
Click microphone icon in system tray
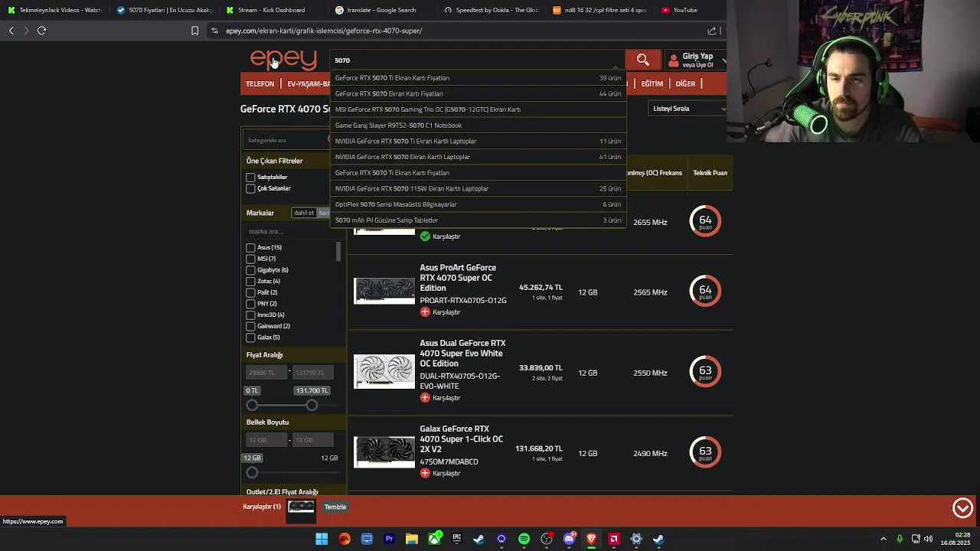point(900,539)
